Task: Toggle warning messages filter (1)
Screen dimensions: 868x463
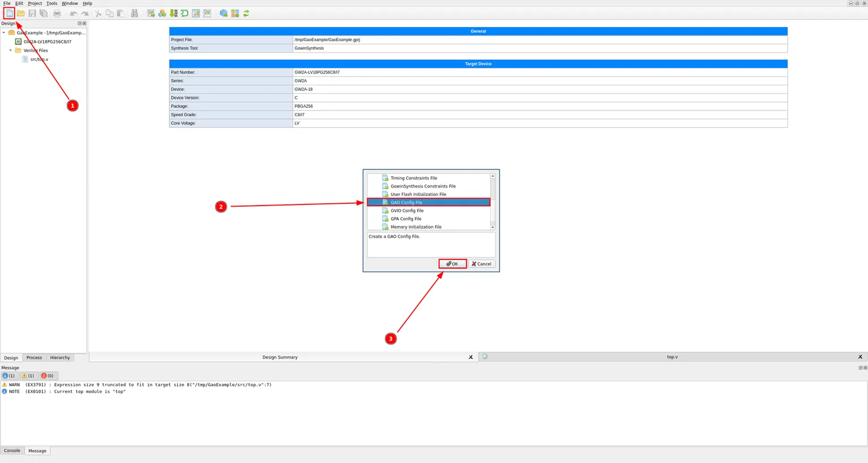Action: pyautogui.click(x=29, y=375)
